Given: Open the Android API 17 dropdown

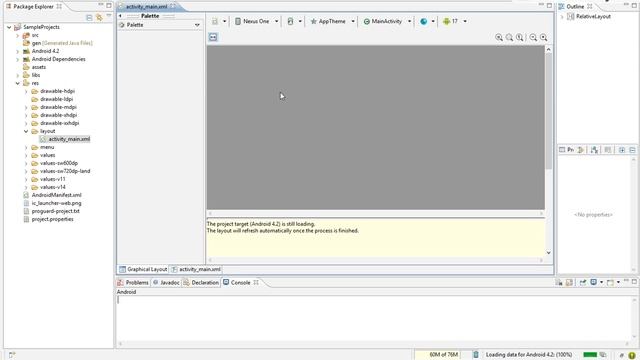Looking at the screenshot, I should click(x=465, y=21).
